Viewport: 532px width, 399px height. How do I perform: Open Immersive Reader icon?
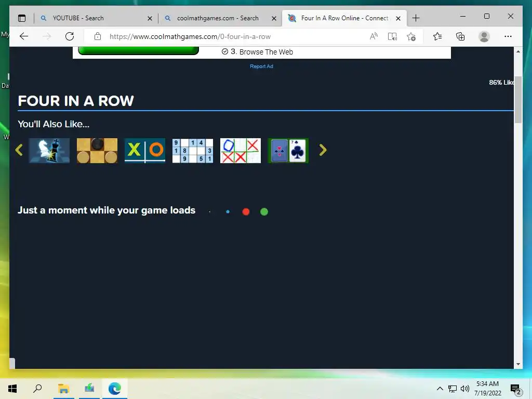click(x=392, y=36)
